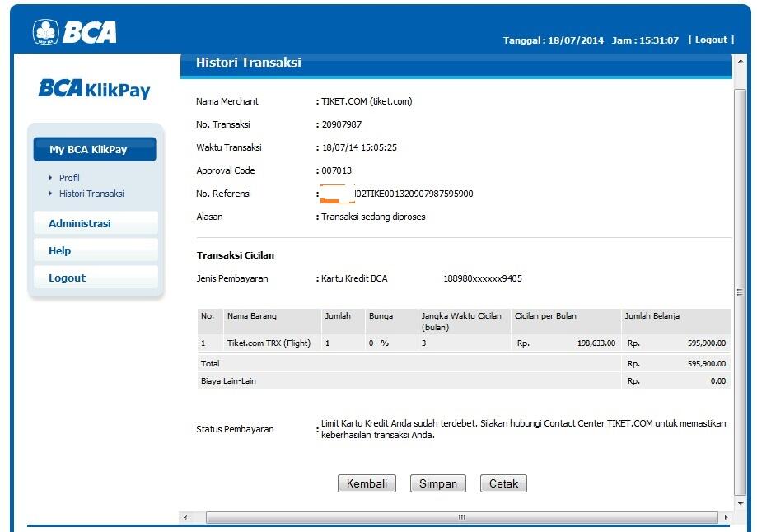757x532 pixels.
Task: Log out via top-right Logout link
Action: pos(711,40)
